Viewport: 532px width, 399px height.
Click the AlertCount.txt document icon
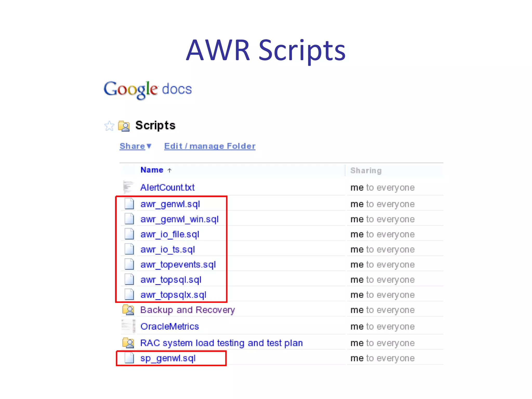[x=128, y=187]
